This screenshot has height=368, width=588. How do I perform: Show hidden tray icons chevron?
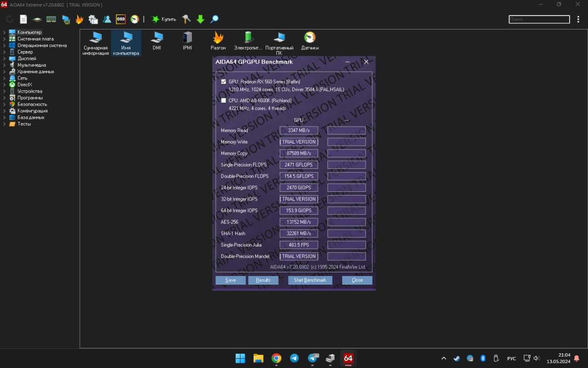[x=444, y=358]
